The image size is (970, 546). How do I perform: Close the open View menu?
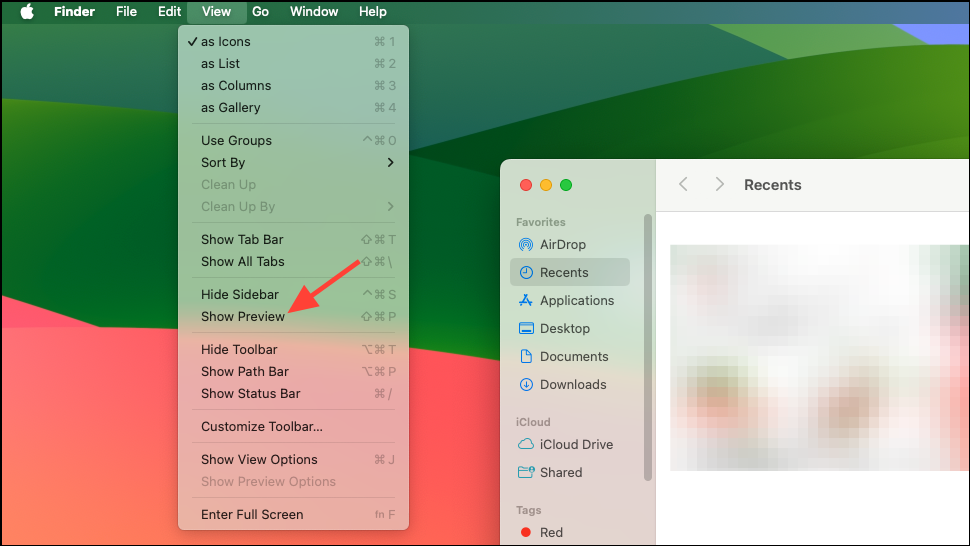(216, 12)
